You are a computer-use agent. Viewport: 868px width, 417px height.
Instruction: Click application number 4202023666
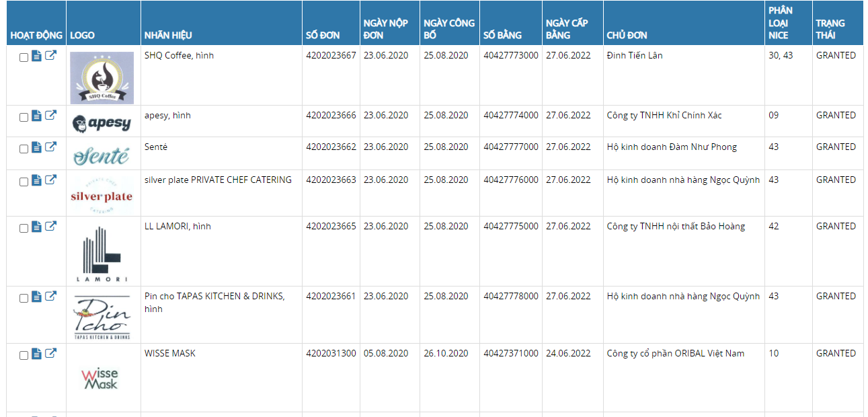point(331,115)
